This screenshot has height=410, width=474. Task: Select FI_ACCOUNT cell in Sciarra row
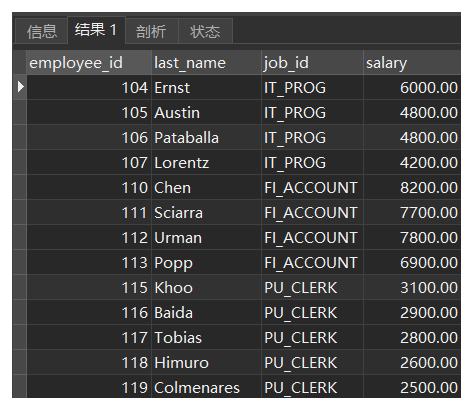click(312, 212)
